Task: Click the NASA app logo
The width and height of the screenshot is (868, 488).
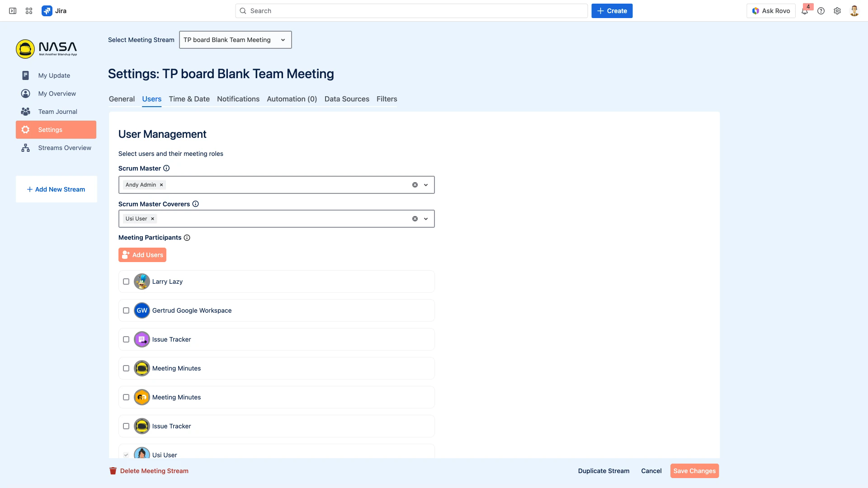Action: pos(46,49)
